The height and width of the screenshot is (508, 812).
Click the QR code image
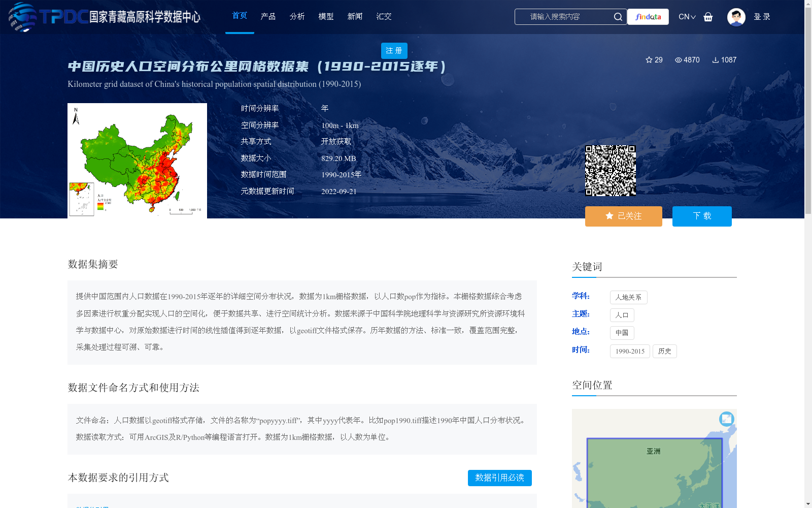coord(611,171)
